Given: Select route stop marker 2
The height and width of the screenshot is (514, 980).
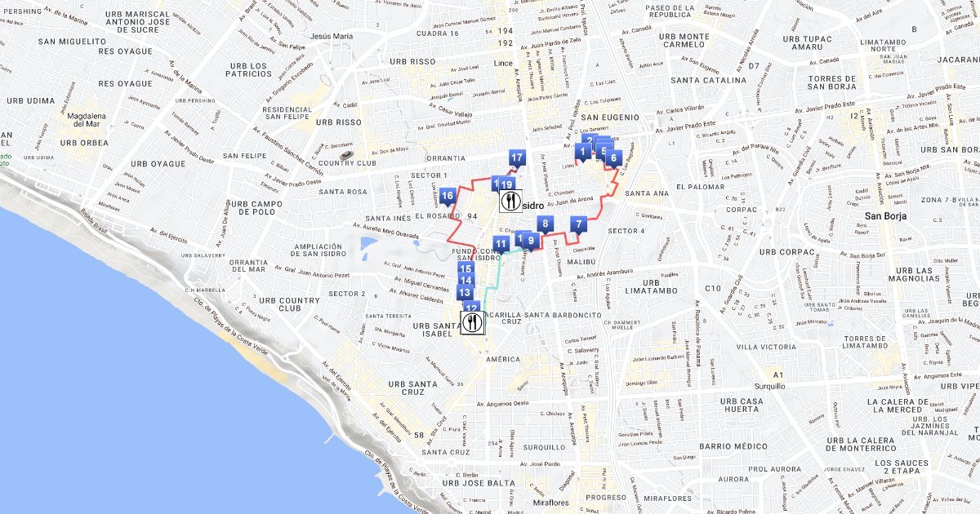Looking at the screenshot, I should pos(590,140).
